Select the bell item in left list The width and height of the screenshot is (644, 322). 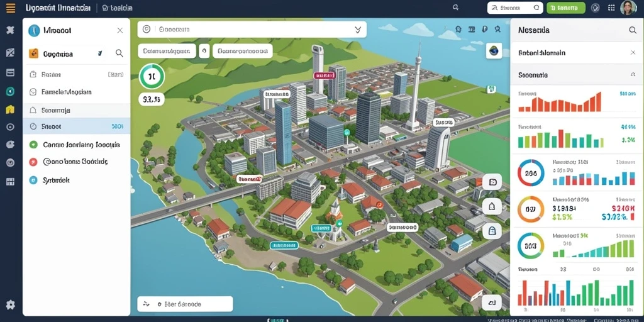(x=76, y=110)
